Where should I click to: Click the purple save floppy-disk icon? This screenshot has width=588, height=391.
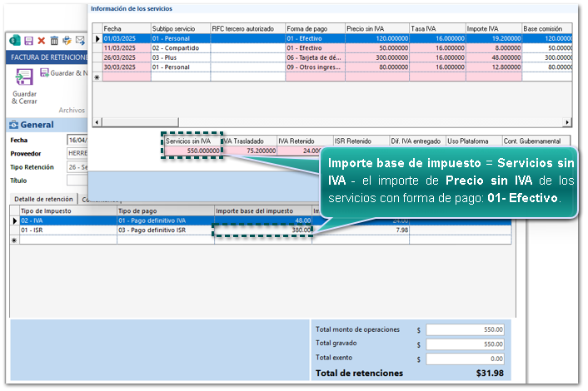(x=28, y=41)
